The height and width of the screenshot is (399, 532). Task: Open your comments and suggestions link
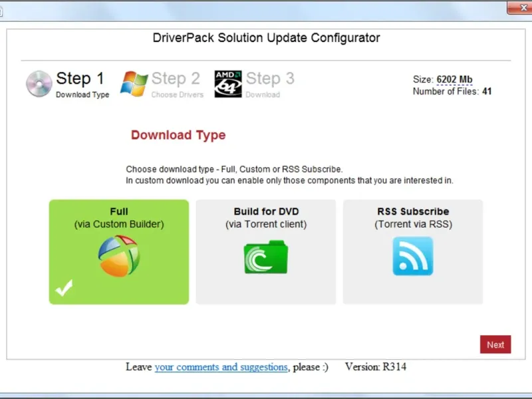[221, 367]
